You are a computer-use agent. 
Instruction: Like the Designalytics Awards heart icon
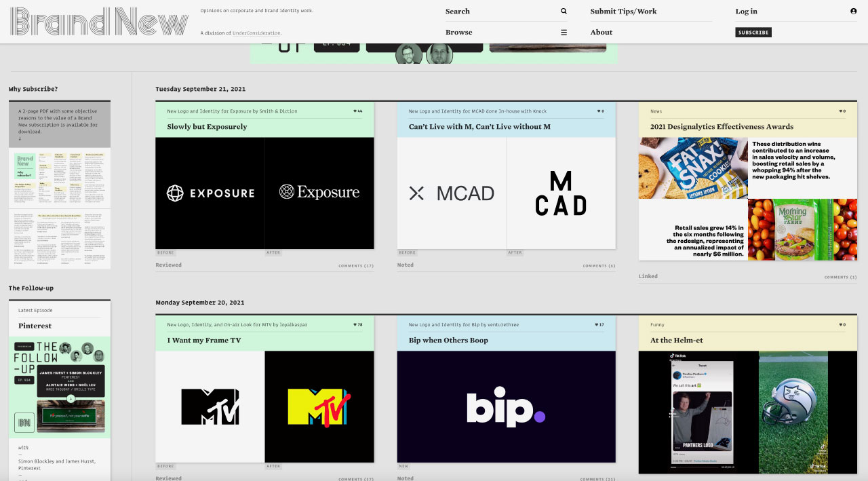pos(841,111)
